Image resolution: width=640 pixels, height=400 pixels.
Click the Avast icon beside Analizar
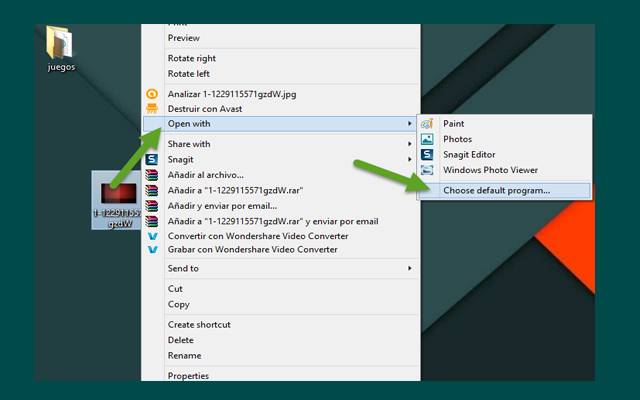tap(152, 94)
